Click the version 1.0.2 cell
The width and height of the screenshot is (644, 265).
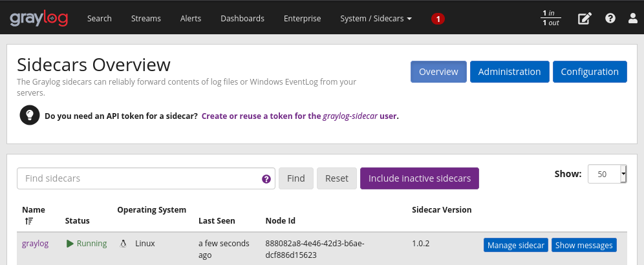(420, 244)
